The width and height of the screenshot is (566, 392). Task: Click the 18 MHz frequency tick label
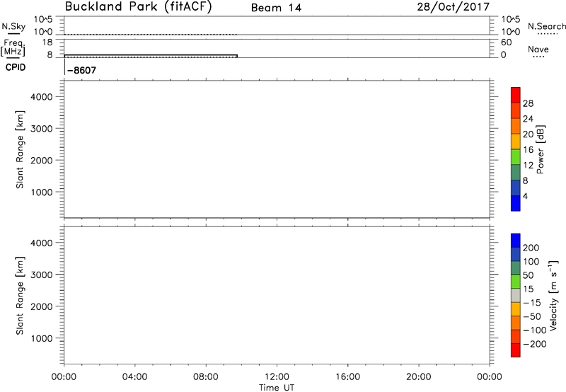click(47, 42)
